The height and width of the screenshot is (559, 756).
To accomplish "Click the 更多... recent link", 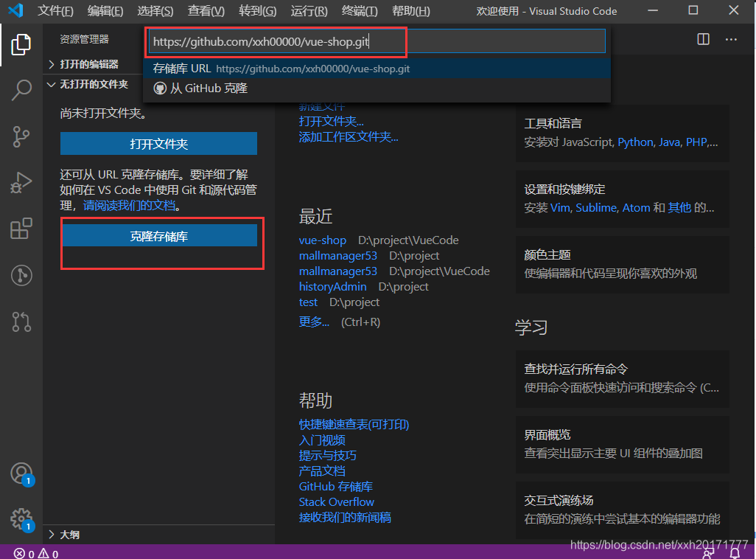I will [x=315, y=322].
